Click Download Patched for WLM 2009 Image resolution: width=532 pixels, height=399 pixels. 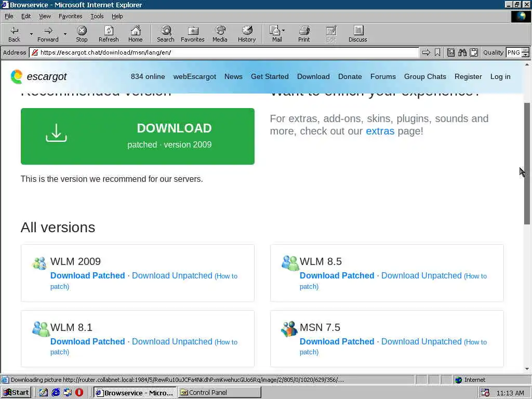(87, 275)
